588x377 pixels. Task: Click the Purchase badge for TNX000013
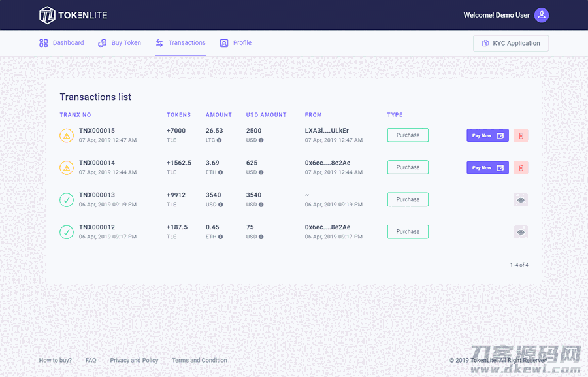coord(408,199)
